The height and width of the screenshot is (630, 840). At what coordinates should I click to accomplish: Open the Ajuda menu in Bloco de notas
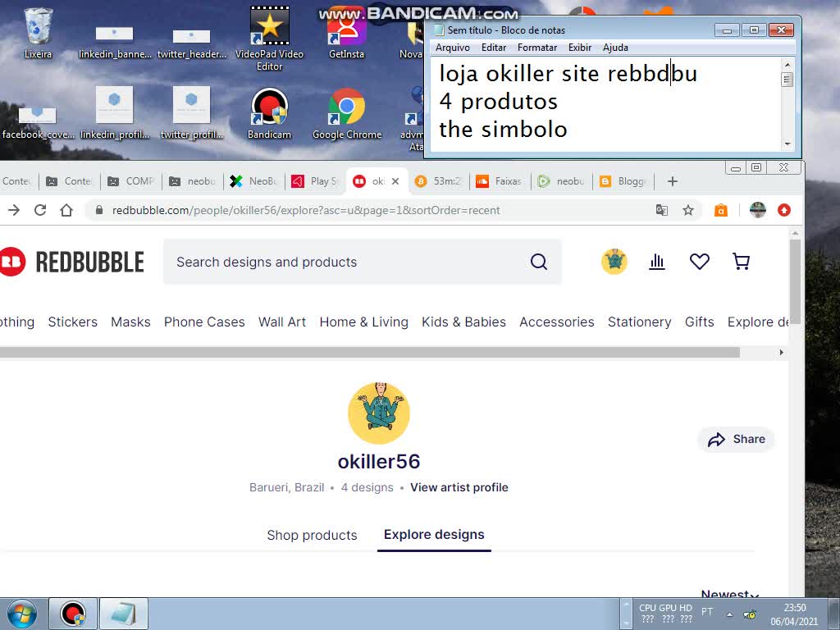pos(615,48)
